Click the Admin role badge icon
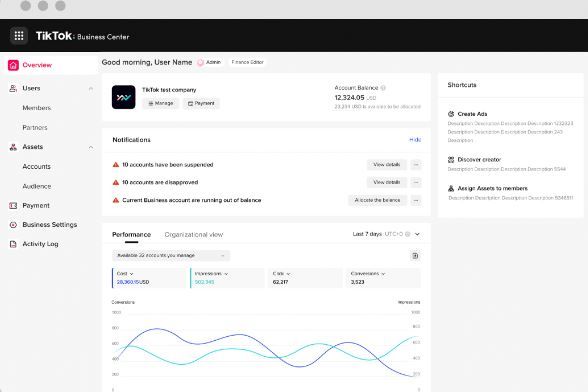The height and width of the screenshot is (392, 588). click(x=201, y=62)
